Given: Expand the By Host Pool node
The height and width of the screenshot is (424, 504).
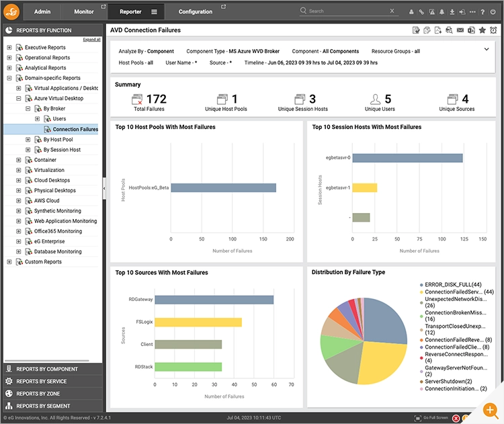Looking at the screenshot, I should pos(28,140).
